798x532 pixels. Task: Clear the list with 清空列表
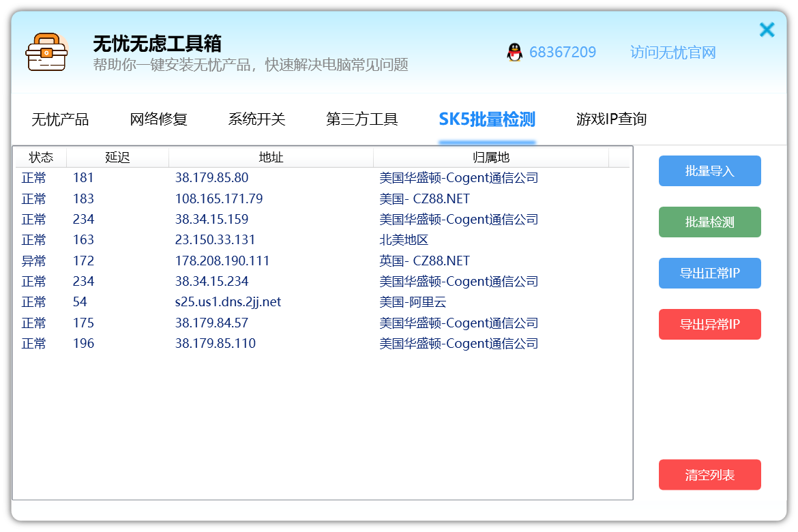tap(709, 475)
